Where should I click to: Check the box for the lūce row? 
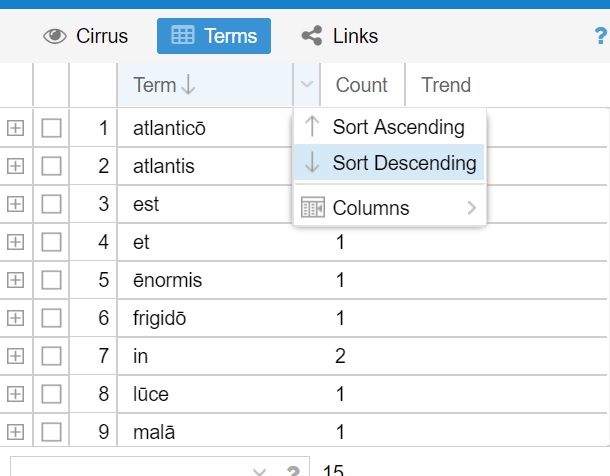[52, 394]
